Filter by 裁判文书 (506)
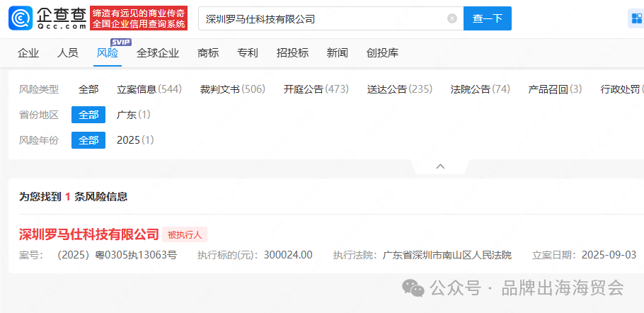644x313 pixels. 232,89
